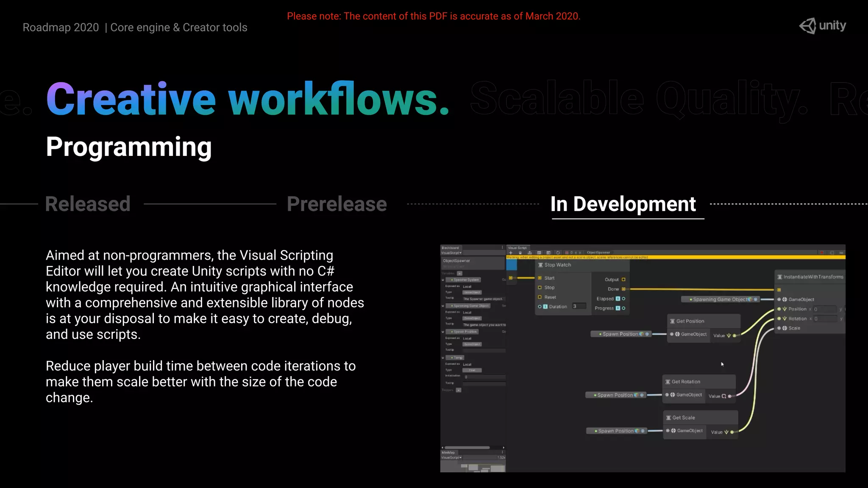Collapse the Spawn Position blackboard variable
This screenshot has height=488, width=868.
coord(443,332)
